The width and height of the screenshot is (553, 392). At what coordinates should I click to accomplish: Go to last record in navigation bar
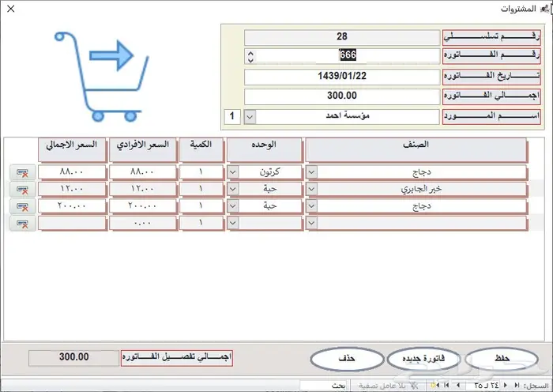[x=446, y=385]
